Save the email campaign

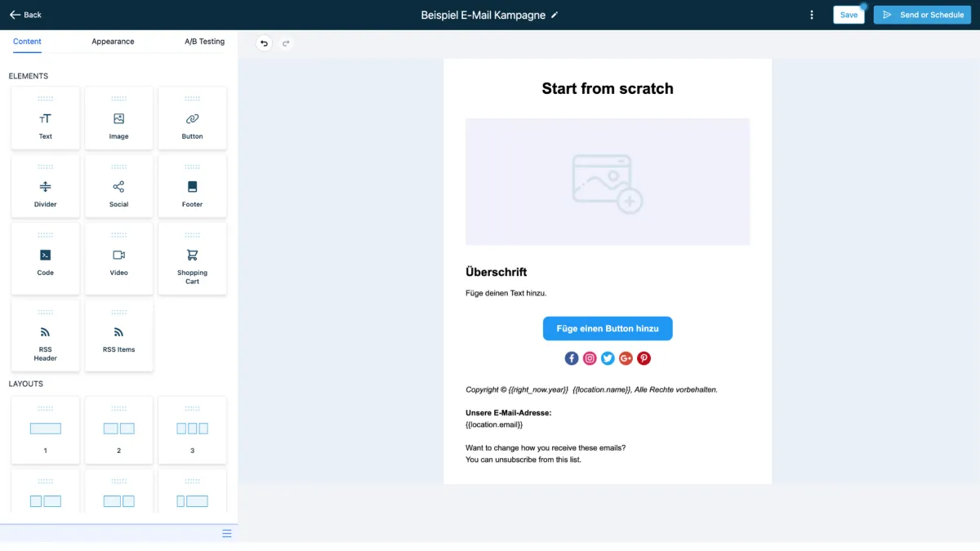click(849, 15)
